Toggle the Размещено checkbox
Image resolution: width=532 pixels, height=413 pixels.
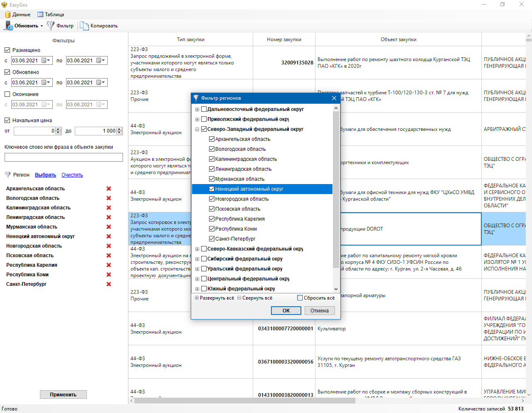pos(7,50)
